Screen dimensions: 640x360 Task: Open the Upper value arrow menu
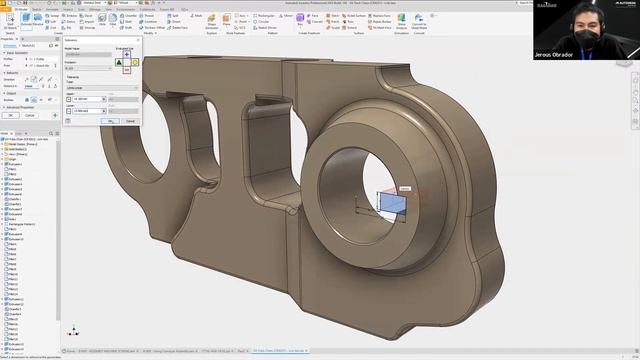(x=104, y=99)
